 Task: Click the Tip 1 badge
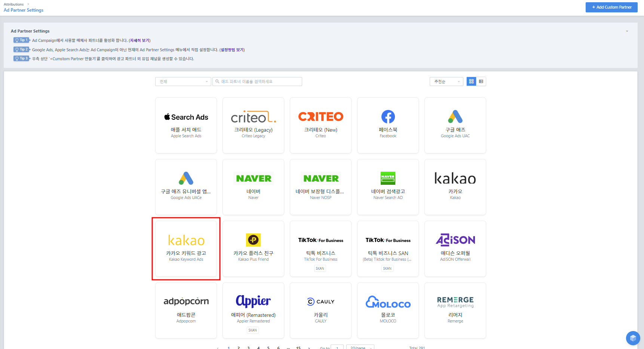coord(21,40)
